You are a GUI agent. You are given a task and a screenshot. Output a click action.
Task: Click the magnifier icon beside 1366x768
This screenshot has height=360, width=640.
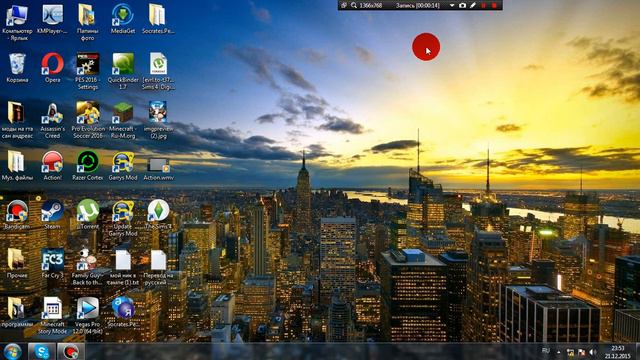click(354, 5)
